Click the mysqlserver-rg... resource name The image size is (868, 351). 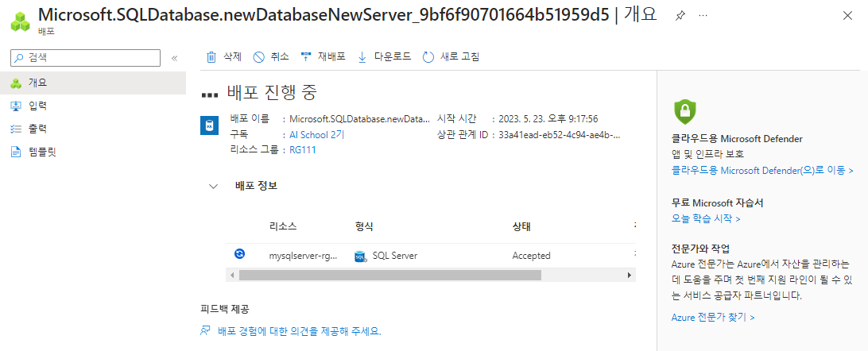point(303,256)
